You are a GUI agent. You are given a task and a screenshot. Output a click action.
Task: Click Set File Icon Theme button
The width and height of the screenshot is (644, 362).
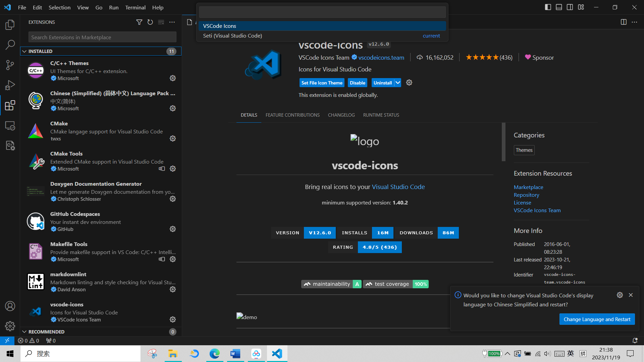[x=322, y=83]
